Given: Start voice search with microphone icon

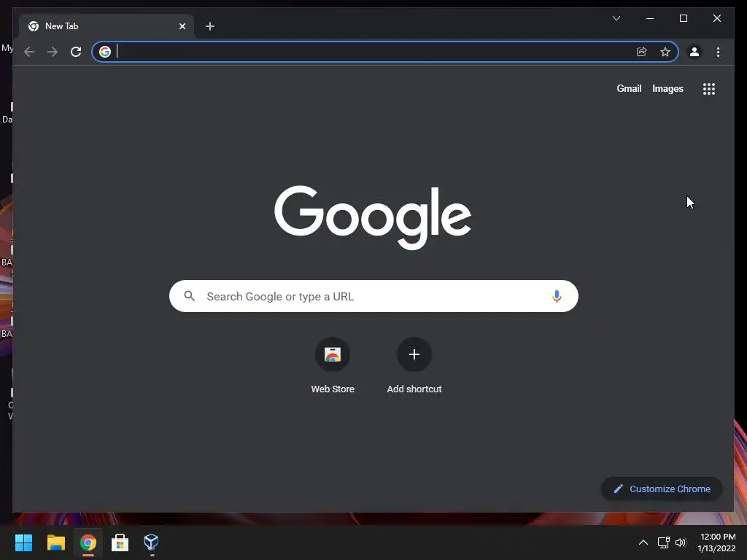Looking at the screenshot, I should (557, 296).
